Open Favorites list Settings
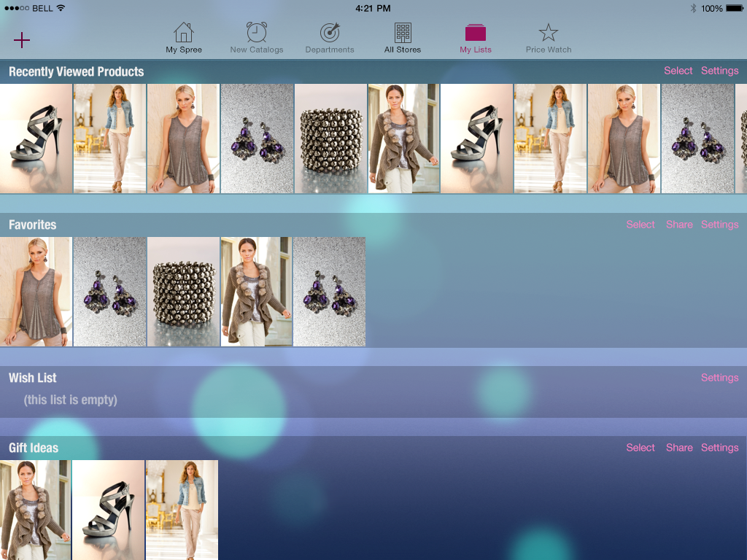Viewport: 747px width, 560px height. pos(720,225)
